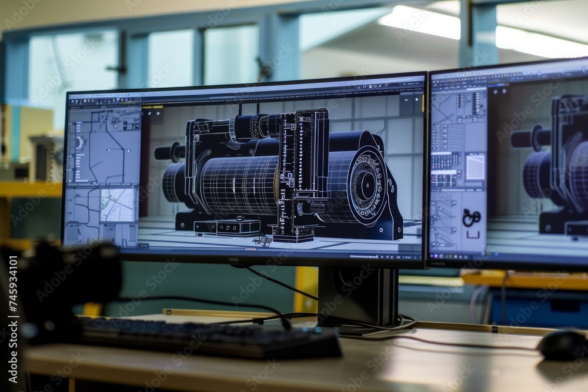Viewport: 588px width, 392px height.
Task: Click the centered label below the left monitor viewport
Action: [x=250, y=249]
